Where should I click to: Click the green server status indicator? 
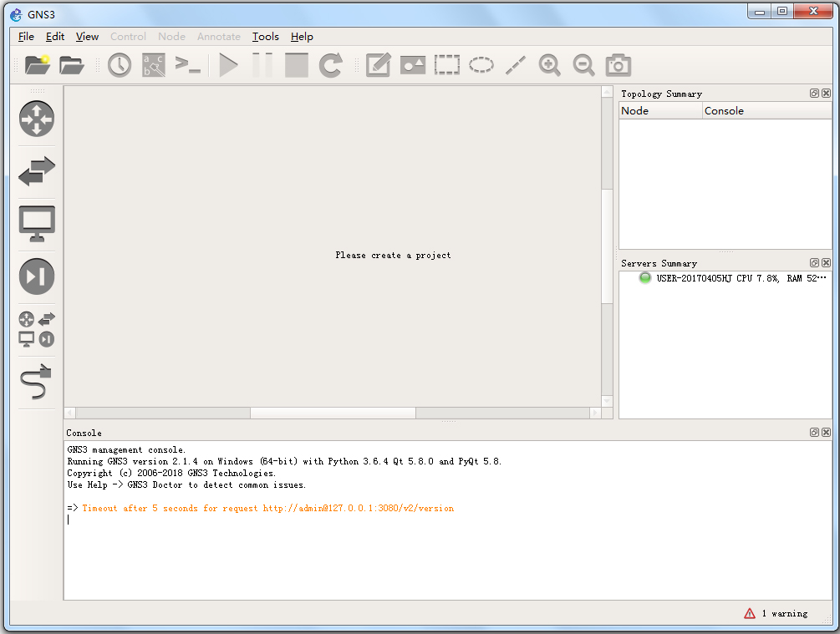click(x=645, y=278)
